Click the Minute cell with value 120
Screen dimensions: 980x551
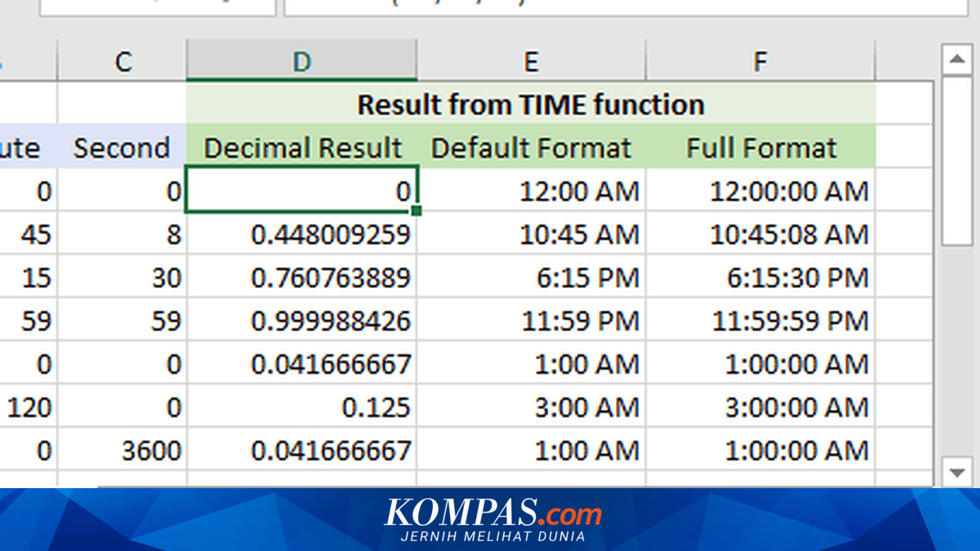click(29, 407)
